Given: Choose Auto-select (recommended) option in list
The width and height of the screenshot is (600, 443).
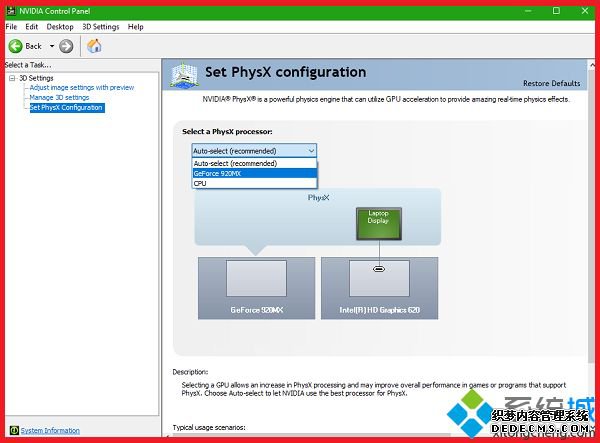Looking at the screenshot, I should (x=254, y=163).
